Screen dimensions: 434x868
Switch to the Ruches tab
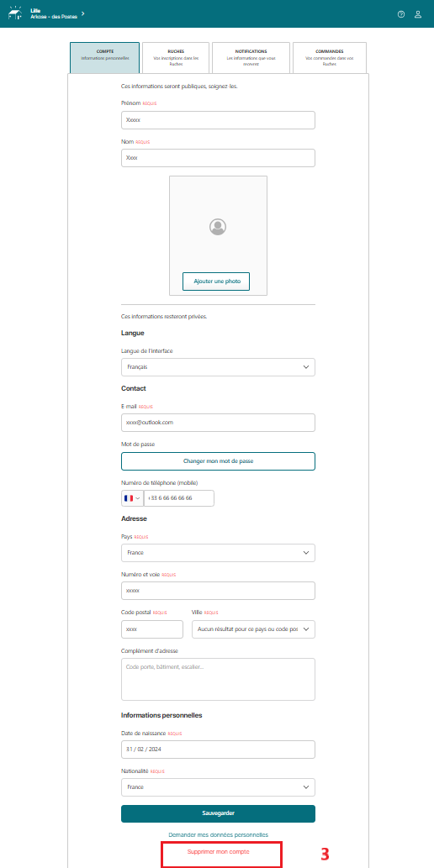(x=176, y=58)
